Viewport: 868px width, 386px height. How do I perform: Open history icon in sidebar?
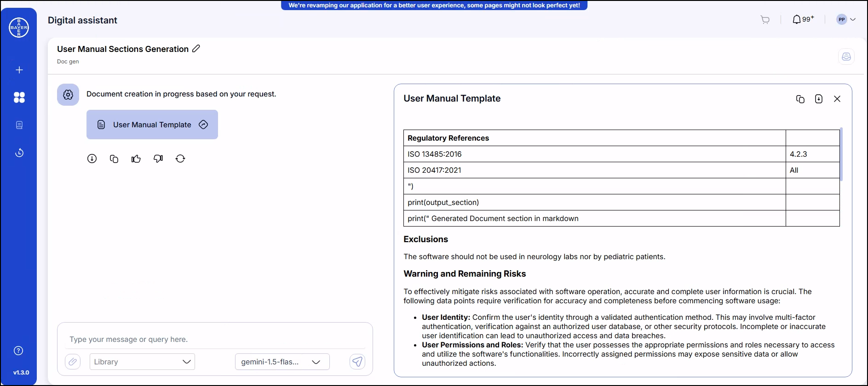pyautogui.click(x=19, y=153)
